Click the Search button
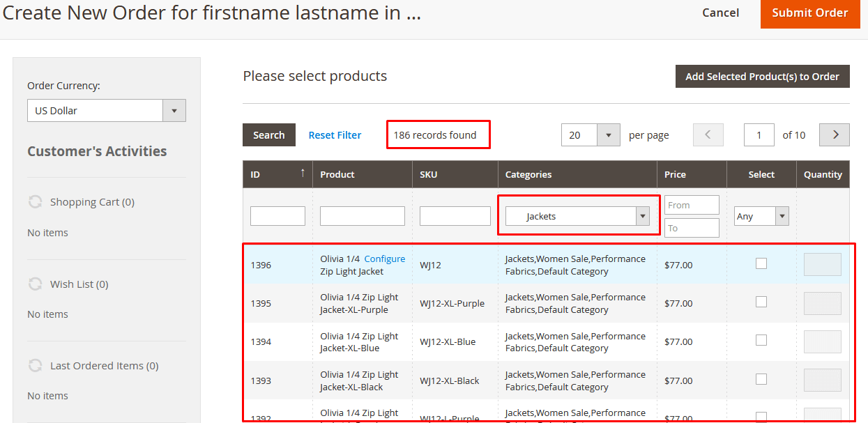The width and height of the screenshot is (868, 423). pyautogui.click(x=269, y=134)
